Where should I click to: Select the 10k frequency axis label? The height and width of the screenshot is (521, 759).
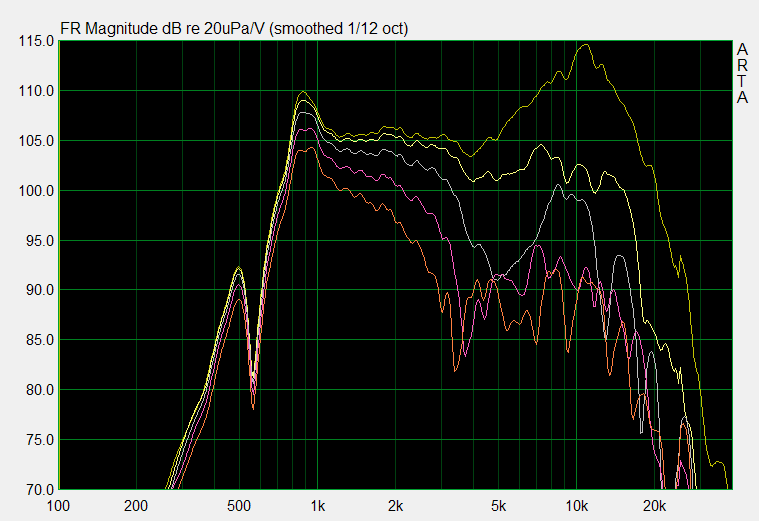(x=577, y=506)
